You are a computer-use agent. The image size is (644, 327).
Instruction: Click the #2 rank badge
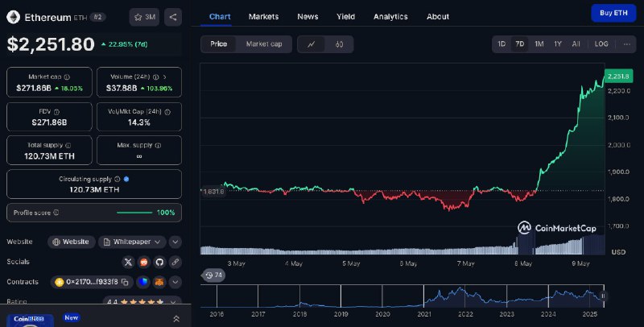click(x=97, y=17)
